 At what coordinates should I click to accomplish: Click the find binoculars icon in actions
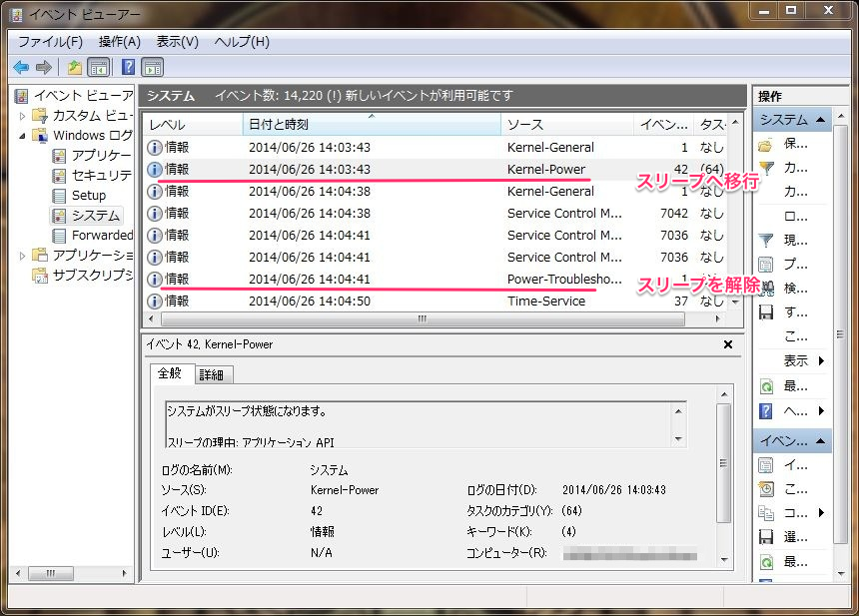pos(767,288)
